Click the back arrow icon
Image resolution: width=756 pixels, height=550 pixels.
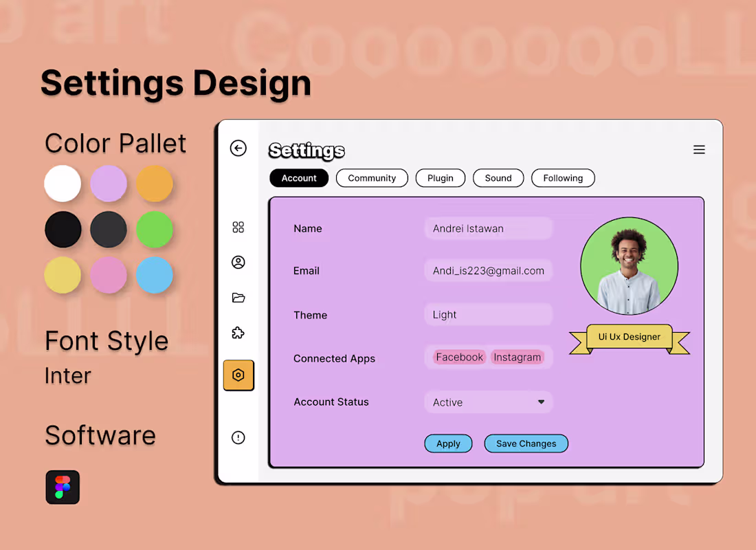(x=238, y=148)
